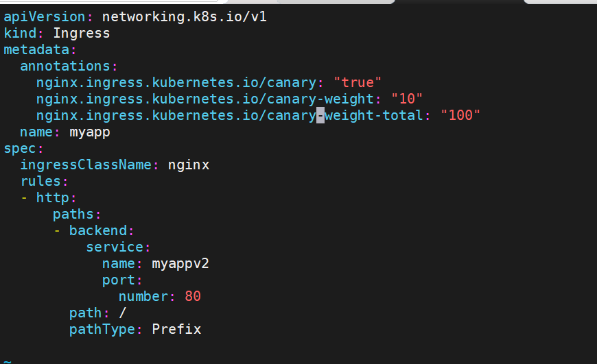Click the canary-weight-total annotation key
The image size is (597, 364).
pos(230,115)
